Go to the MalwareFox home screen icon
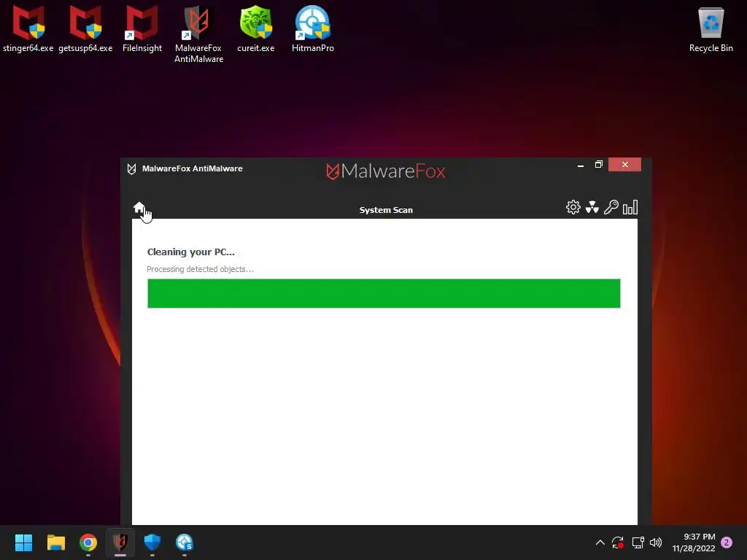 point(139,208)
